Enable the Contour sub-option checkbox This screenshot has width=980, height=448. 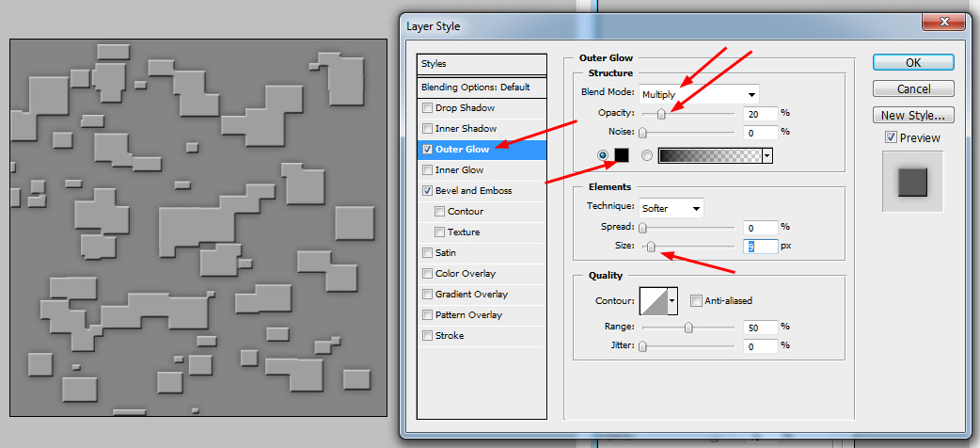pyautogui.click(x=440, y=211)
